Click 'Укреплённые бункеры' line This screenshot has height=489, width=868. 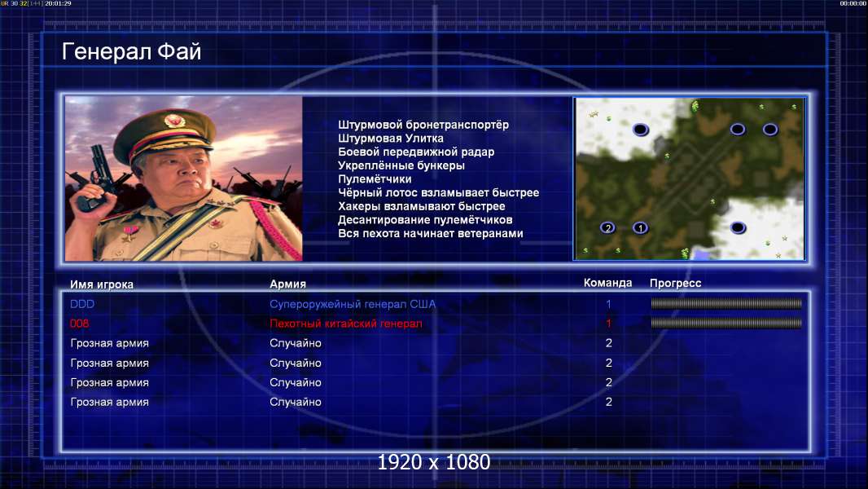pyautogui.click(x=401, y=165)
